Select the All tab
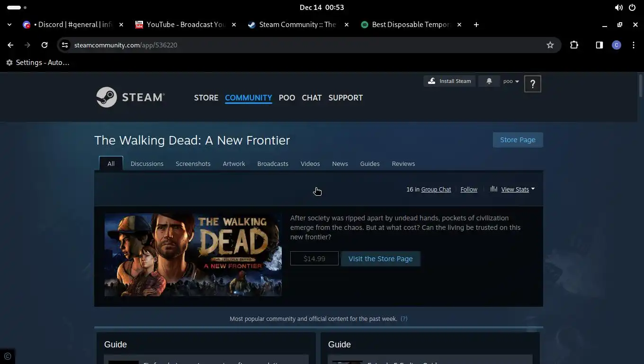The width and height of the screenshot is (644, 364). pyautogui.click(x=111, y=164)
